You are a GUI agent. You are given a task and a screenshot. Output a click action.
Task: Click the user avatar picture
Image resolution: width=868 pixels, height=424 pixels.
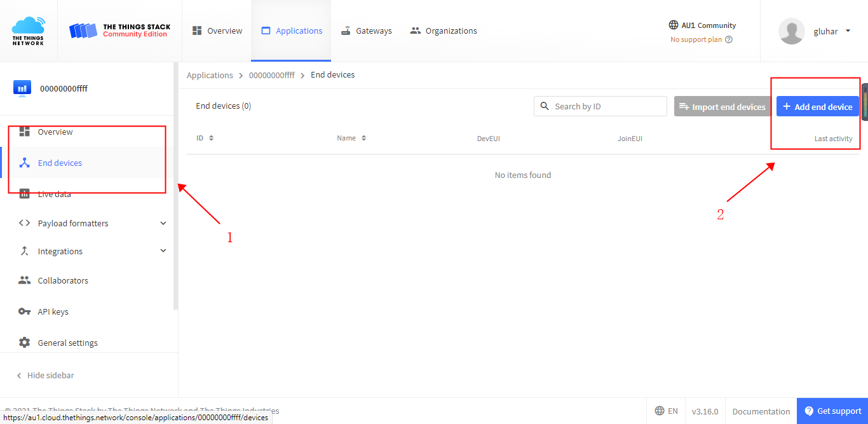click(792, 31)
